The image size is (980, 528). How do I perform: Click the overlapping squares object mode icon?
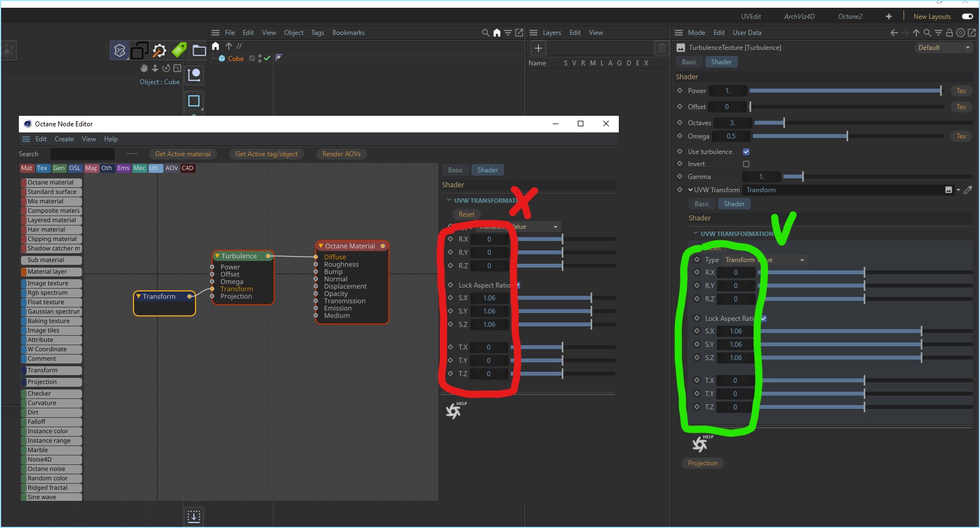pyautogui.click(x=139, y=51)
